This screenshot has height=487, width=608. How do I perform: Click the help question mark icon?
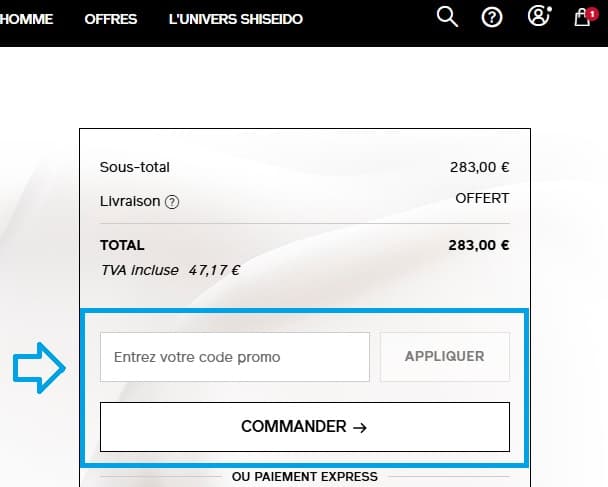491,17
